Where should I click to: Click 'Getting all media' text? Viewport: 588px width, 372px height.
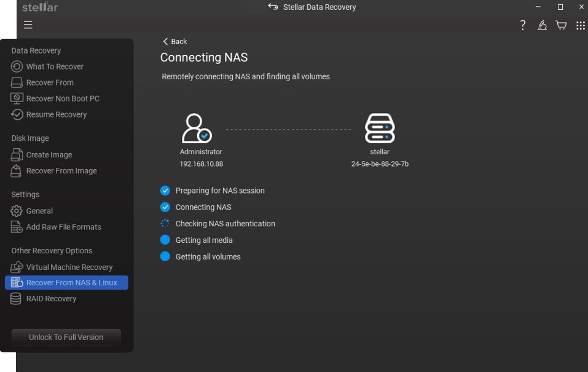pos(204,240)
